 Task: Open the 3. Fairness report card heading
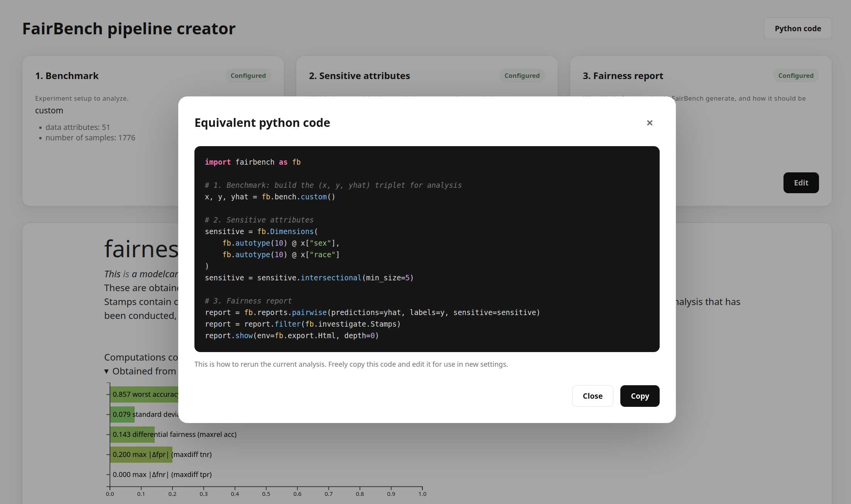point(623,76)
